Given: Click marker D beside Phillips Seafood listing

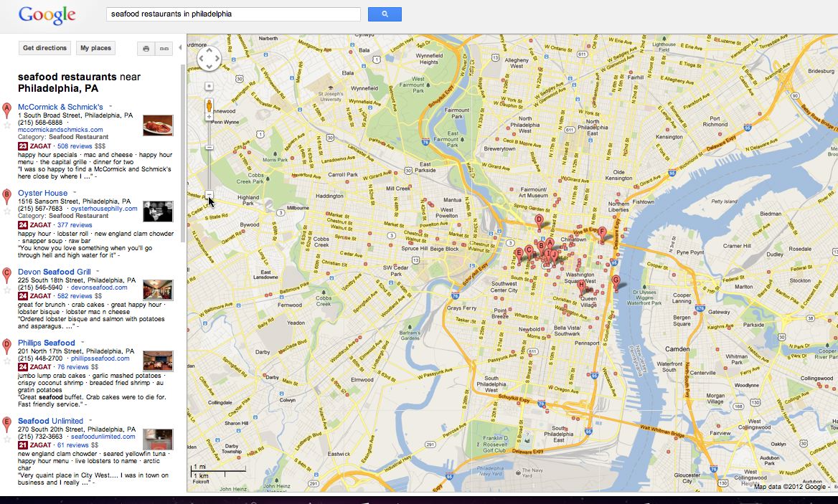Looking at the screenshot, I should tap(7, 346).
